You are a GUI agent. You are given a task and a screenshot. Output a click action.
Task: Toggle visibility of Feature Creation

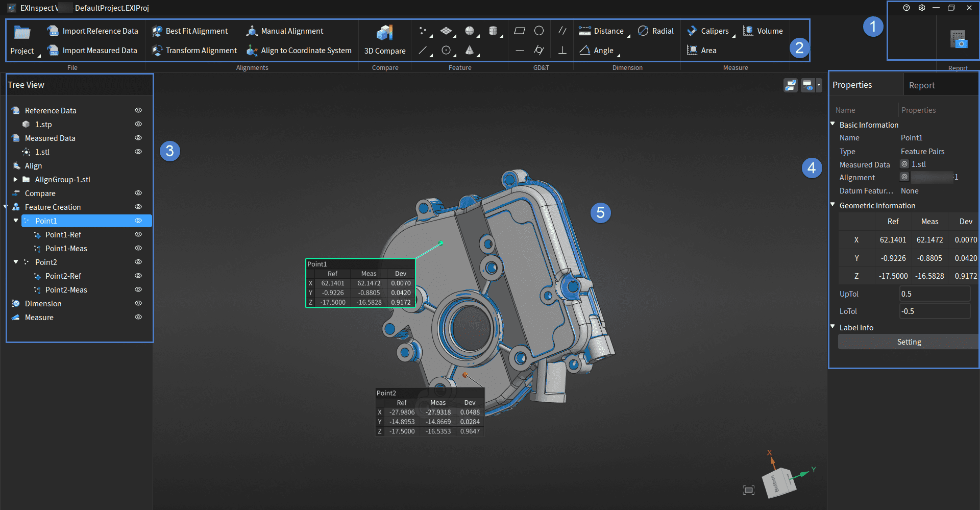click(138, 207)
